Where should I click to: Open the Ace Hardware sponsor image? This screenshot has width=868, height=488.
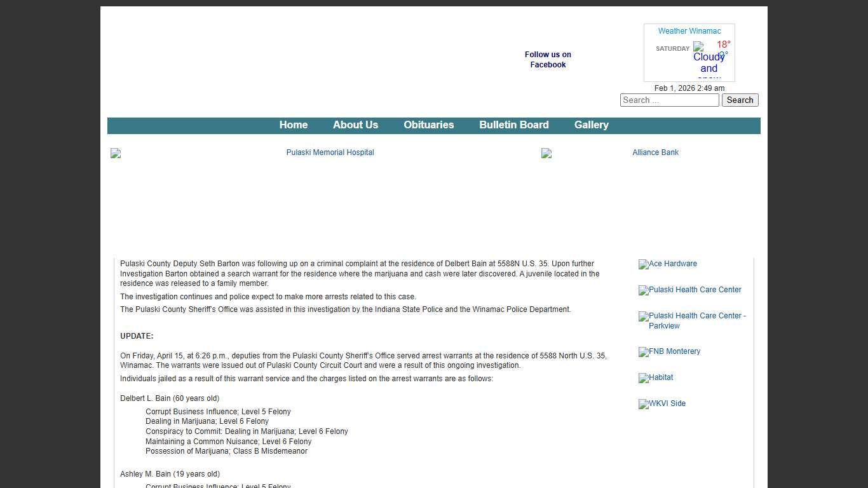tap(668, 264)
